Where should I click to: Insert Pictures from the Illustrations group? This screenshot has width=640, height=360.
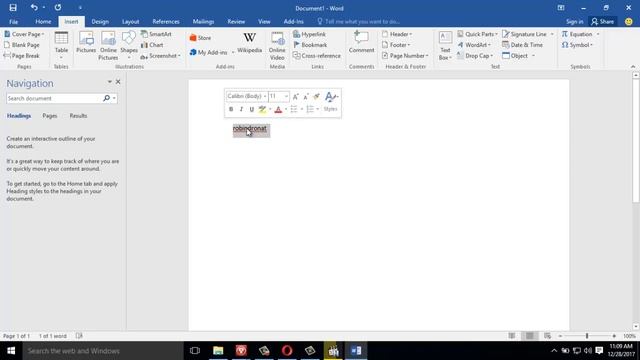tap(86, 43)
